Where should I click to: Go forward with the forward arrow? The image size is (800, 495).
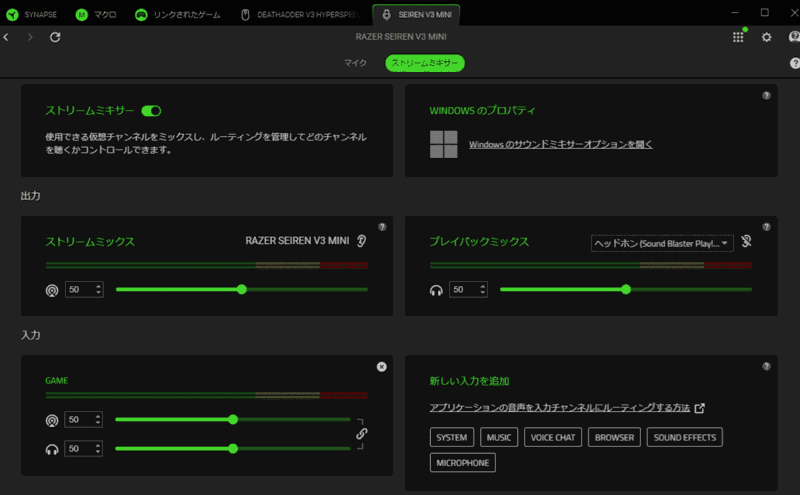coord(30,37)
